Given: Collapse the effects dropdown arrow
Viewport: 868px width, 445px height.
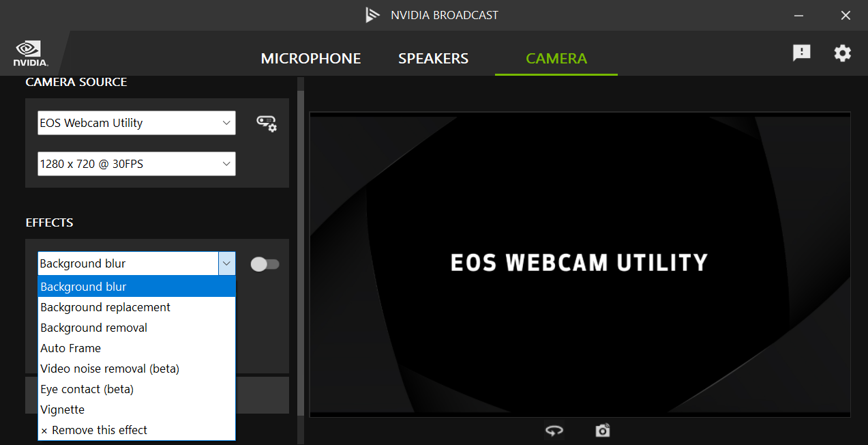Looking at the screenshot, I should (x=226, y=263).
